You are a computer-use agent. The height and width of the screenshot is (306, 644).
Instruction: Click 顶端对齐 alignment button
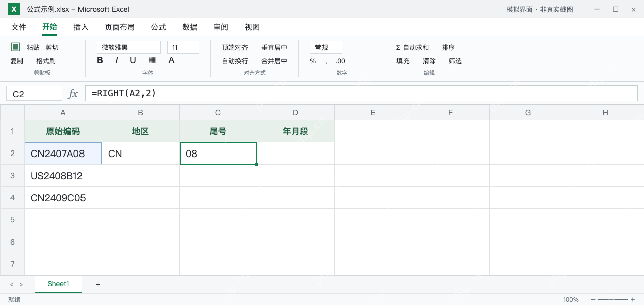click(x=235, y=47)
